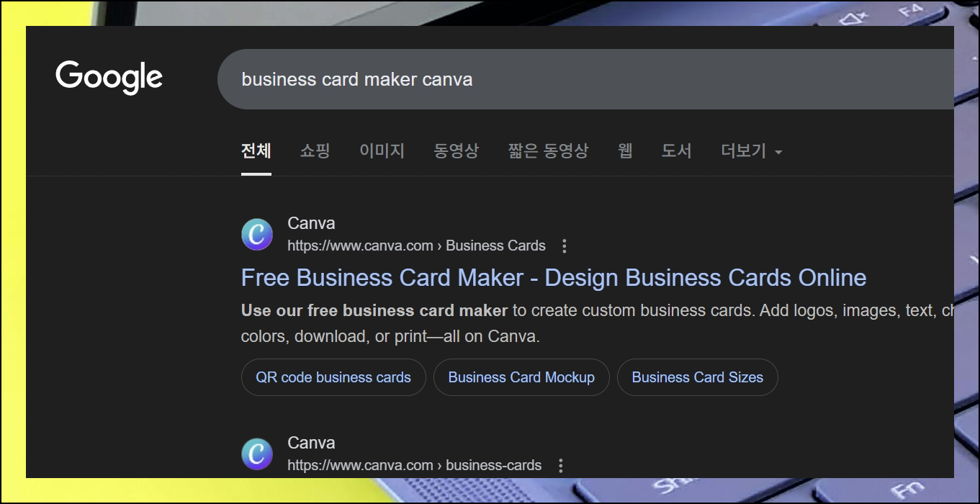Open the Google logo homepage
The width and height of the screenshot is (980, 504).
[109, 78]
